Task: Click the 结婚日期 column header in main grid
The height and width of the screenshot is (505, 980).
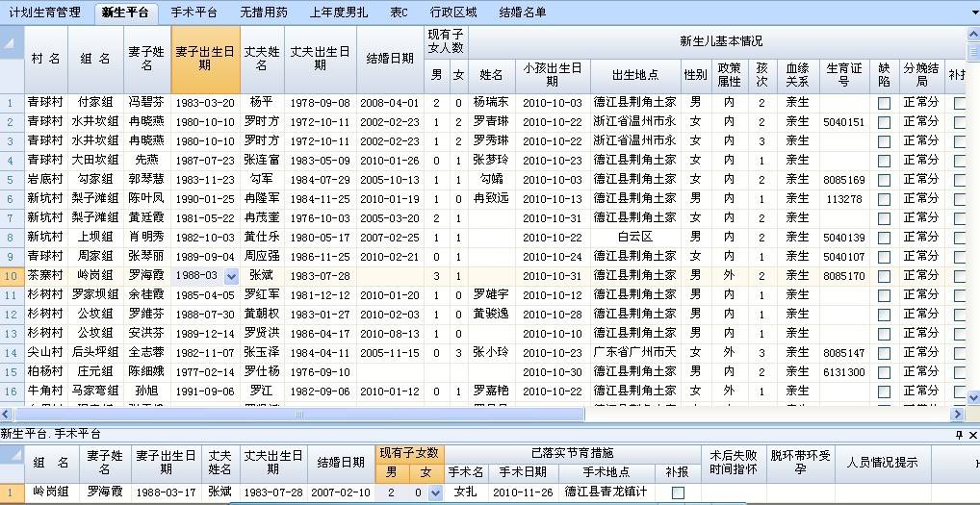Action: point(390,58)
